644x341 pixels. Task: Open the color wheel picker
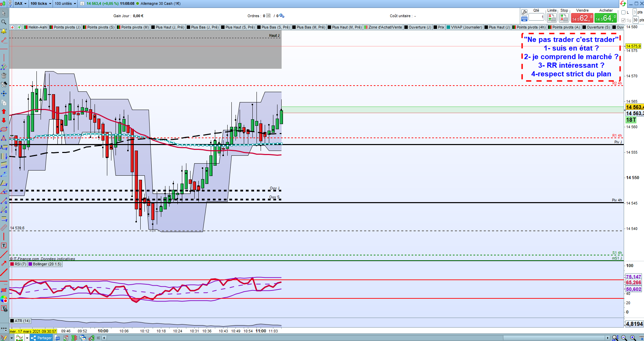coord(4,299)
